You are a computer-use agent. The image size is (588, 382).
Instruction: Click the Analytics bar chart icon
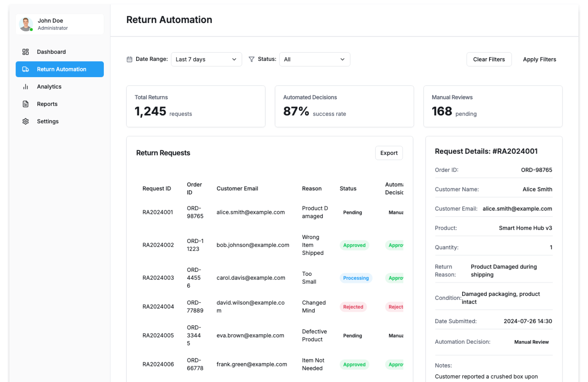(25, 87)
